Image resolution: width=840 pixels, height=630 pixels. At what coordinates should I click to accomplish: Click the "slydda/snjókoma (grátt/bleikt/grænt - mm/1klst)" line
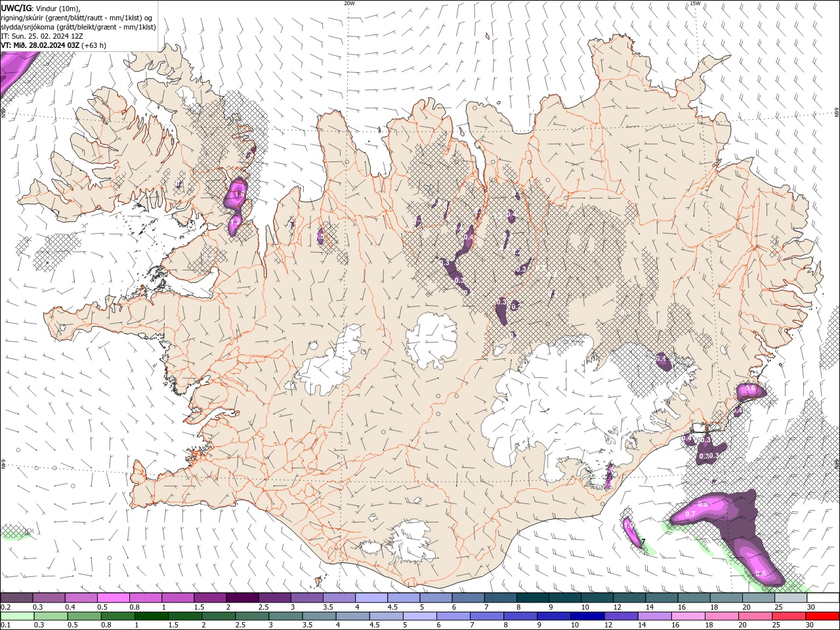[78, 27]
